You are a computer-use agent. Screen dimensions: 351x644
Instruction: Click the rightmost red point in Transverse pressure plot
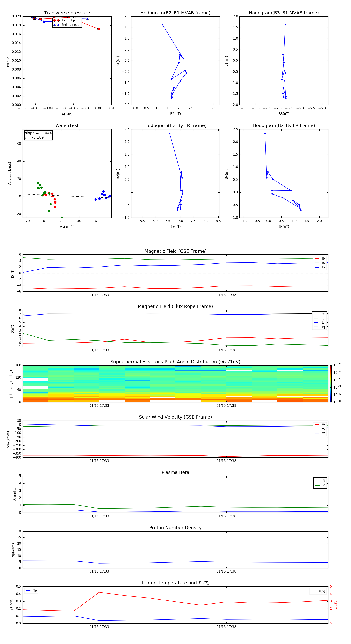99,29
